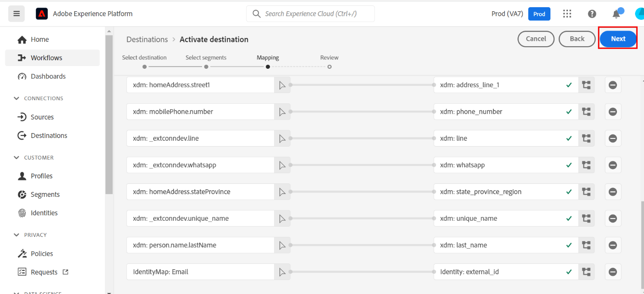Open the application switcher grid

[567, 14]
